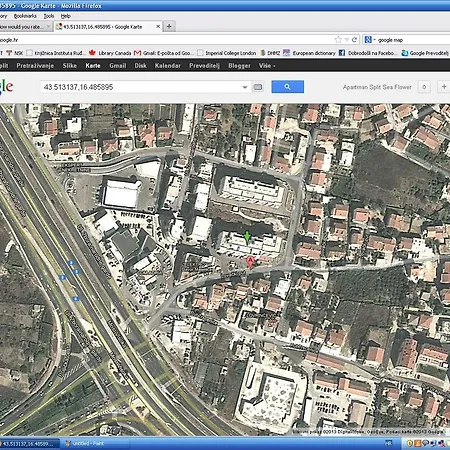Viewport: 450px width, 450px height.
Task: Open the search engine selector dropdown
Action: (x=370, y=40)
